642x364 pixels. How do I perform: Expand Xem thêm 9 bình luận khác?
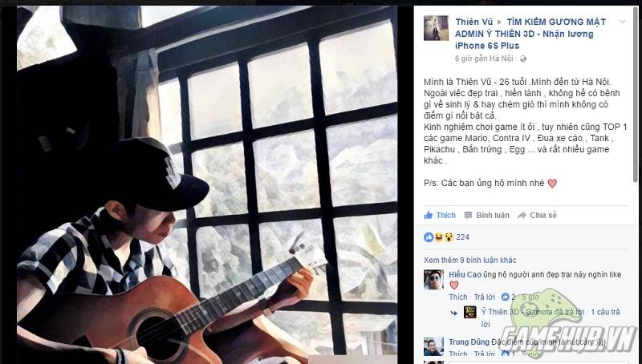click(x=470, y=260)
